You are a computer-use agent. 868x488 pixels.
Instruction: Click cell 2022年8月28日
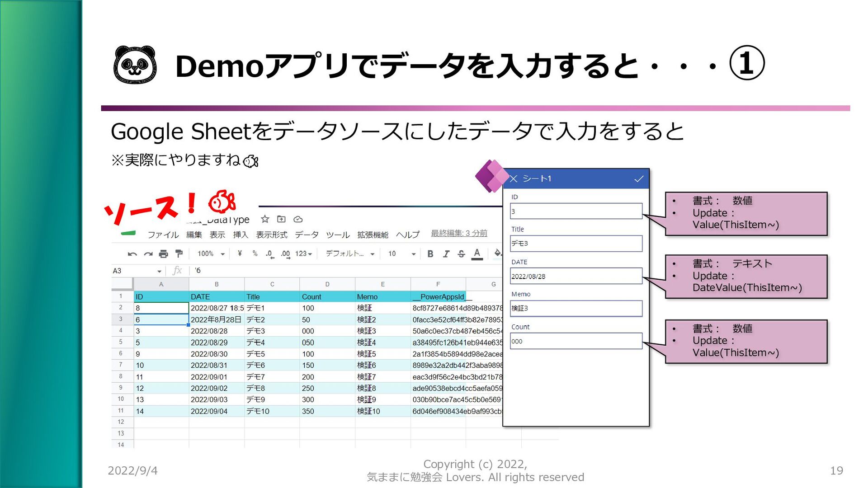pos(217,319)
